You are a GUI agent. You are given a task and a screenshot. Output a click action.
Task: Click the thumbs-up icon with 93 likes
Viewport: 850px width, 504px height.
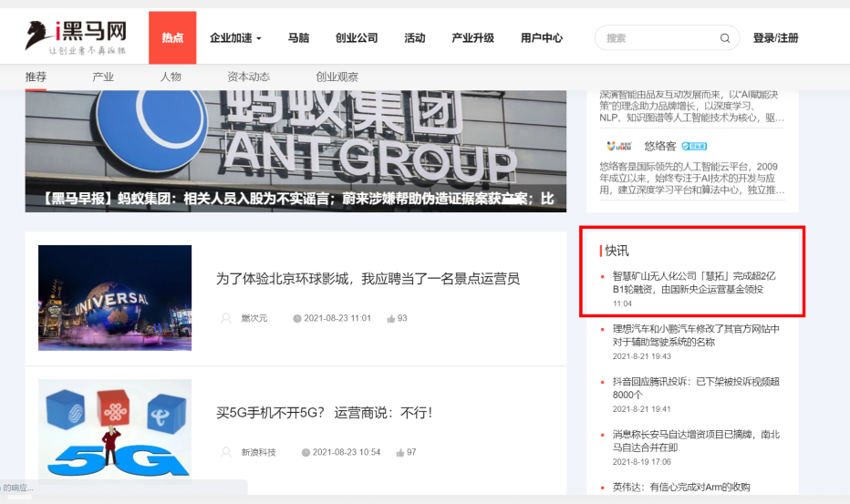390,319
